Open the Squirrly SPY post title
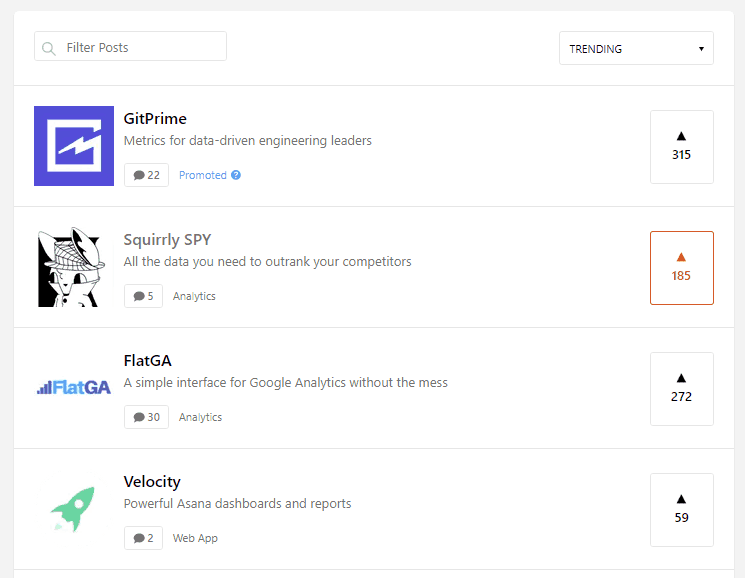 167,240
